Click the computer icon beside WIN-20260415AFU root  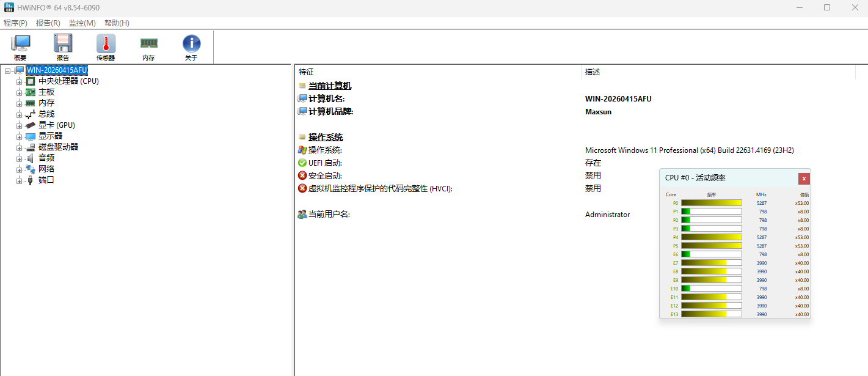(x=20, y=70)
